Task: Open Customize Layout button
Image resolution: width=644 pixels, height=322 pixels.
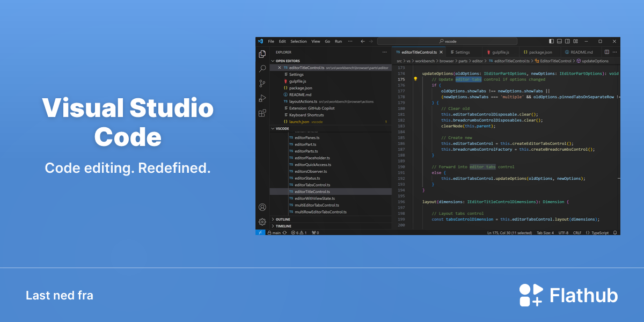Action: (x=575, y=41)
